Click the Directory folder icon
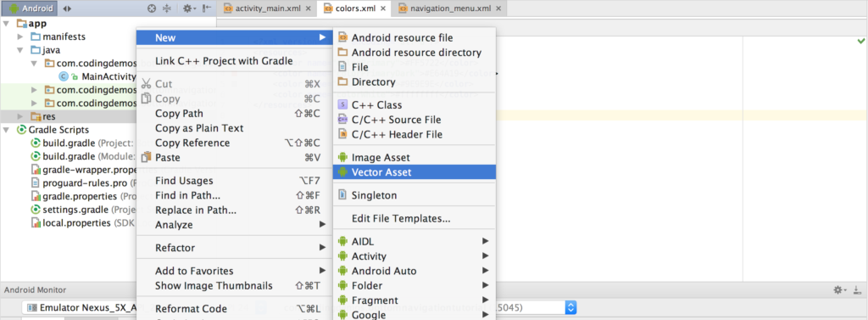The image size is (868, 320). (342, 82)
